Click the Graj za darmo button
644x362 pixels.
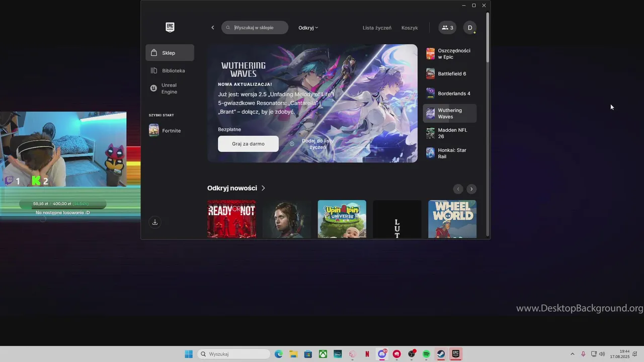click(x=248, y=144)
